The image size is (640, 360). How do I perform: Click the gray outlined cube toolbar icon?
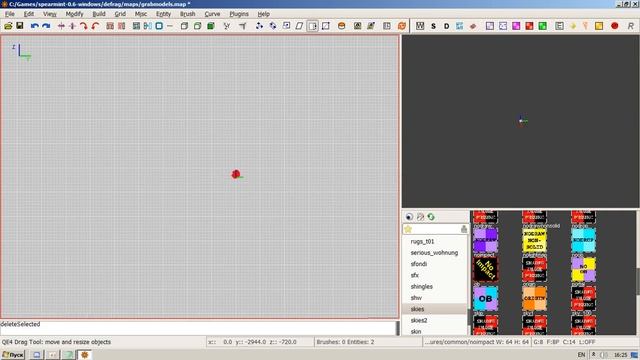click(x=184, y=26)
